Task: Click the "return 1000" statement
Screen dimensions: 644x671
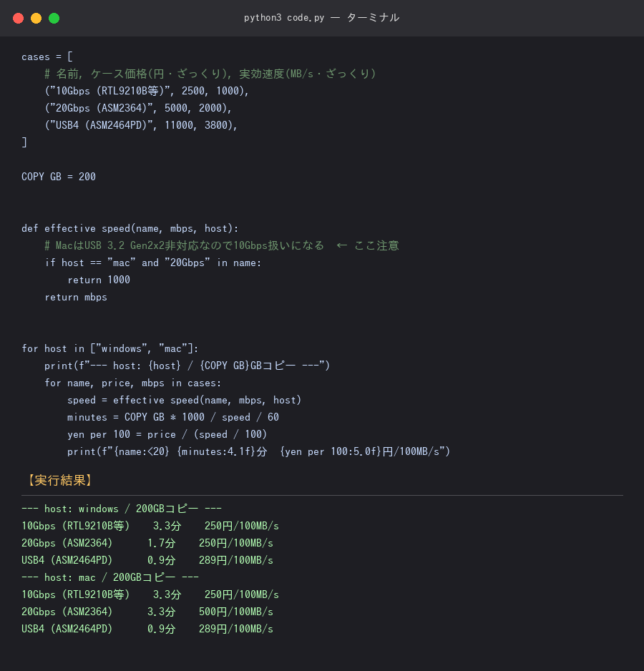Action: tap(99, 280)
